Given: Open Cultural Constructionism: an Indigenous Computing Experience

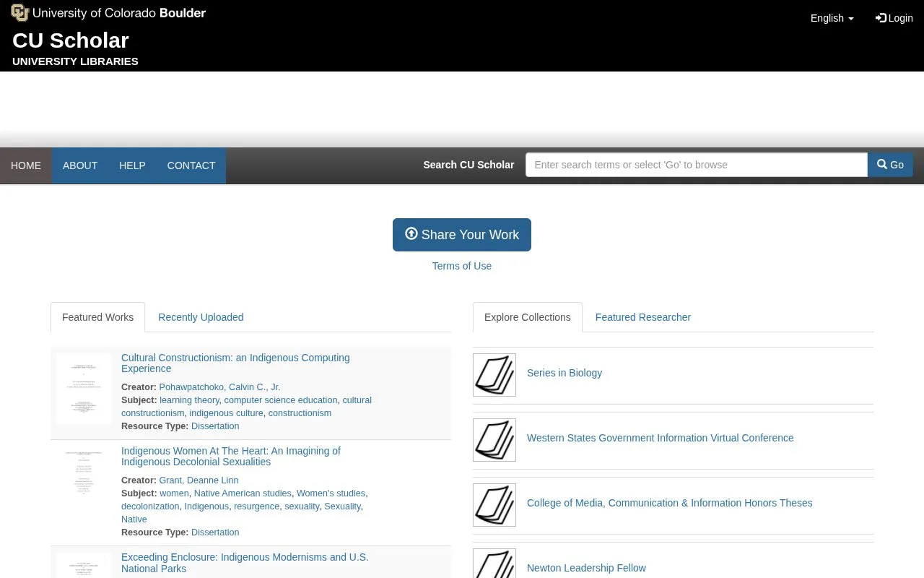Looking at the screenshot, I should pos(235,363).
